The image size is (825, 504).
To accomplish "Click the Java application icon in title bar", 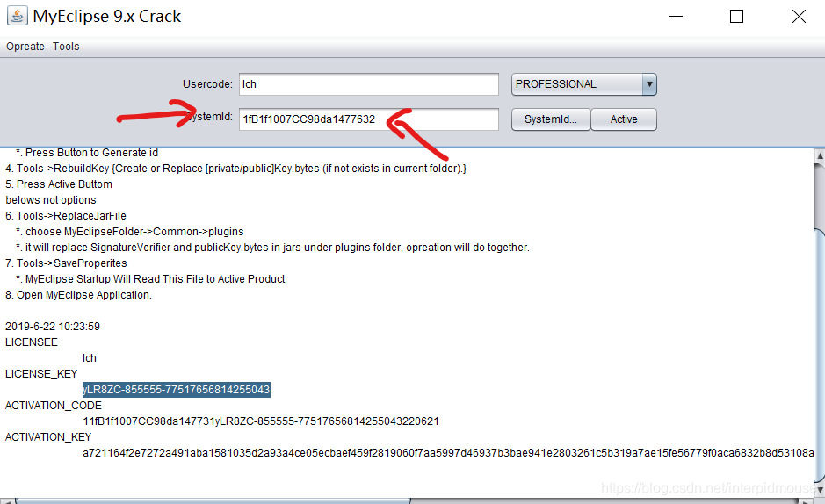I will pyautogui.click(x=17, y=17).
